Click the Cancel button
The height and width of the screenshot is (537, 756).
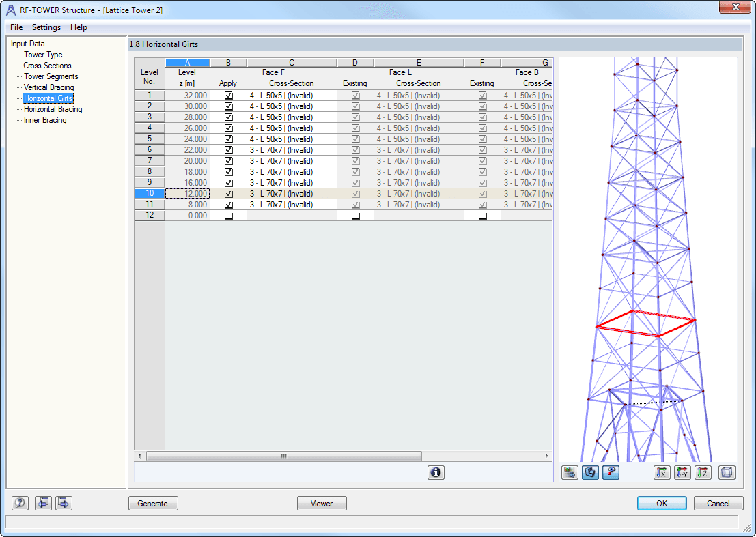718,504
